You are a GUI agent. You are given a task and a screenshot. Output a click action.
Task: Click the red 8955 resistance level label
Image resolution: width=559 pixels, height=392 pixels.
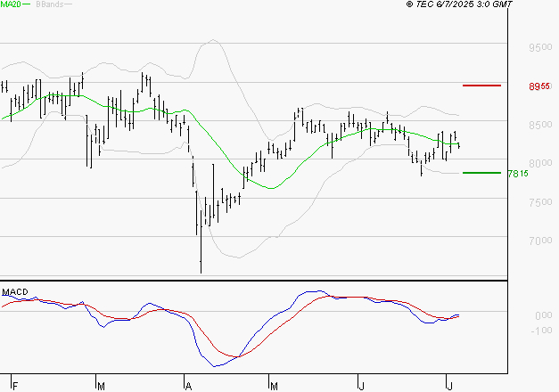point(539,86)
